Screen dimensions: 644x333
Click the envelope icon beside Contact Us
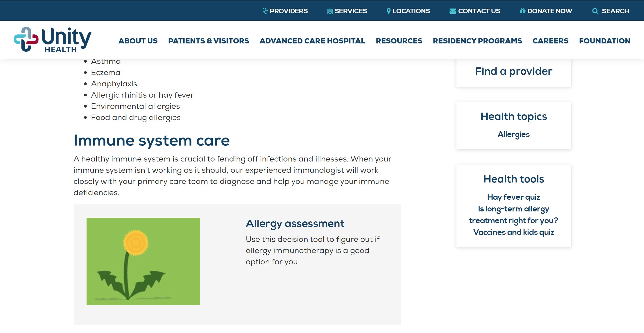click(x=452, y=11)
